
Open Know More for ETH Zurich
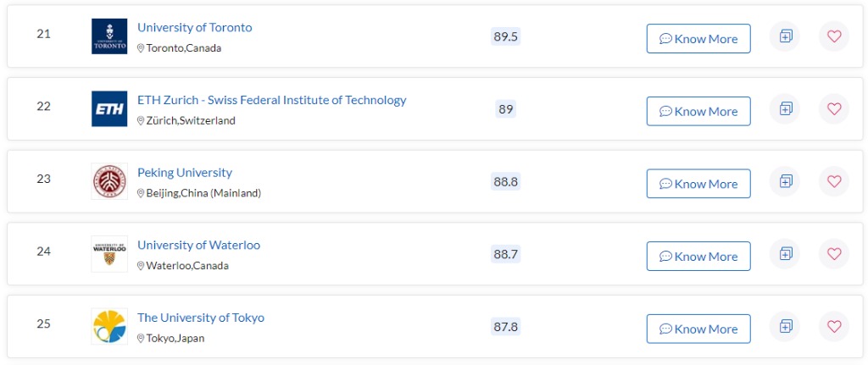point(698,111)
